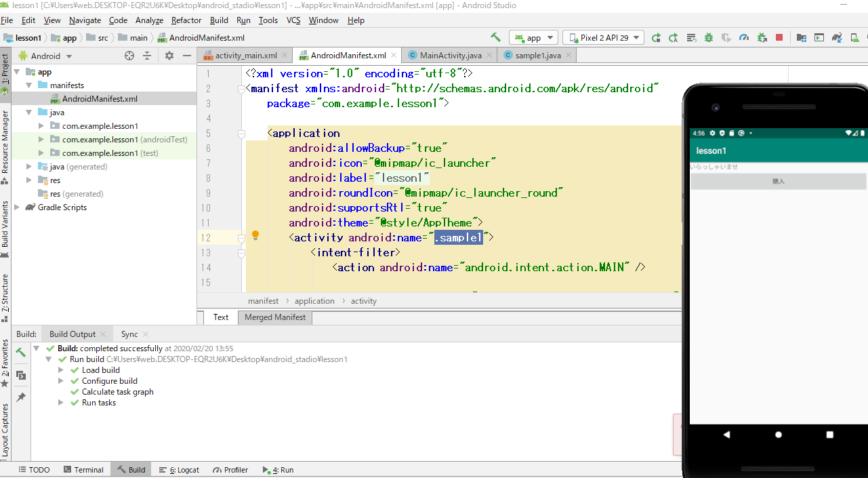The height and width of the screenshot is (478, 868).
Task: Click the yellow light bulb intention icon
Action: point(255,236)
